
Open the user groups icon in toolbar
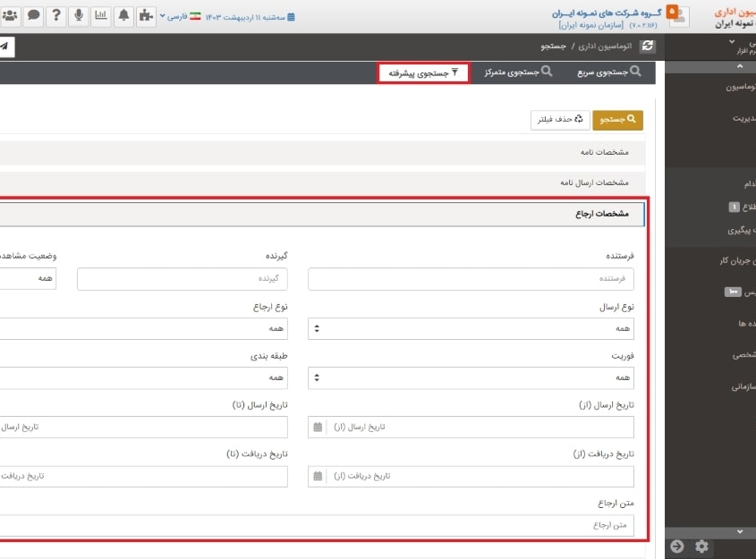pyautogui.click(x=11, y=14)
